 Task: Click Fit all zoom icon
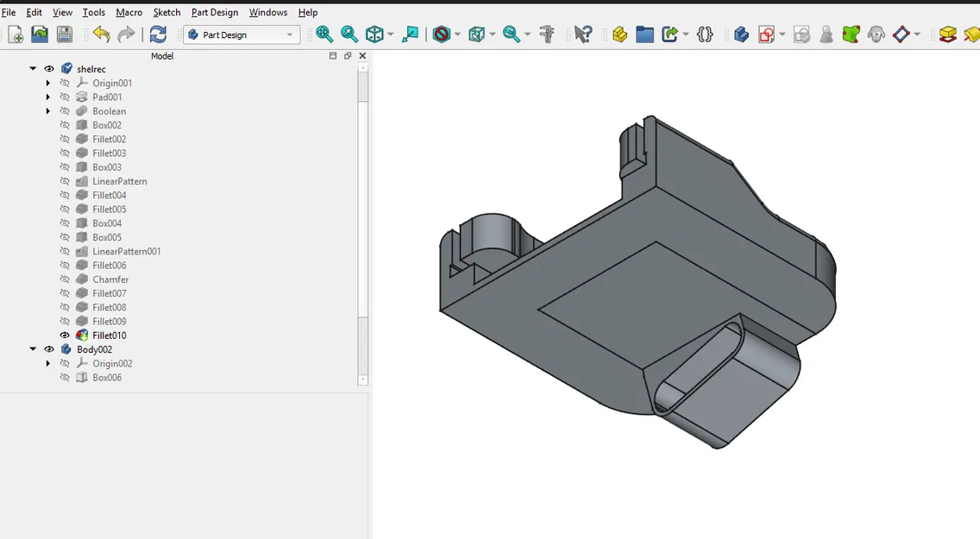pos(324,34)
